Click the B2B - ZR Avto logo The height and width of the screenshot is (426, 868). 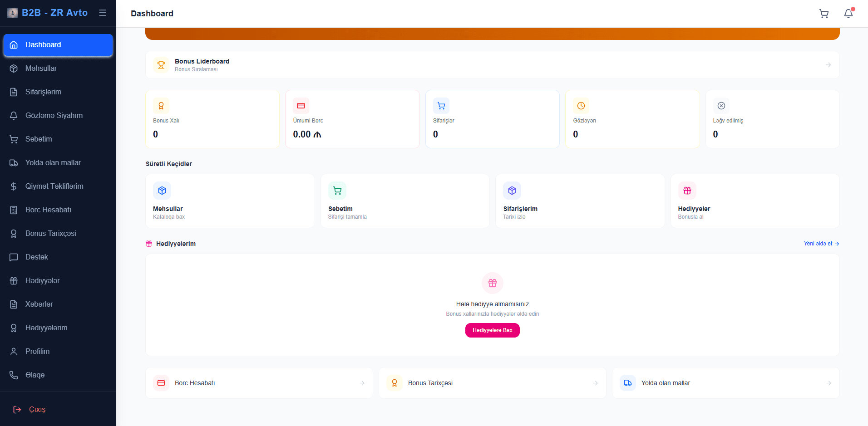(x=48, y=13)
